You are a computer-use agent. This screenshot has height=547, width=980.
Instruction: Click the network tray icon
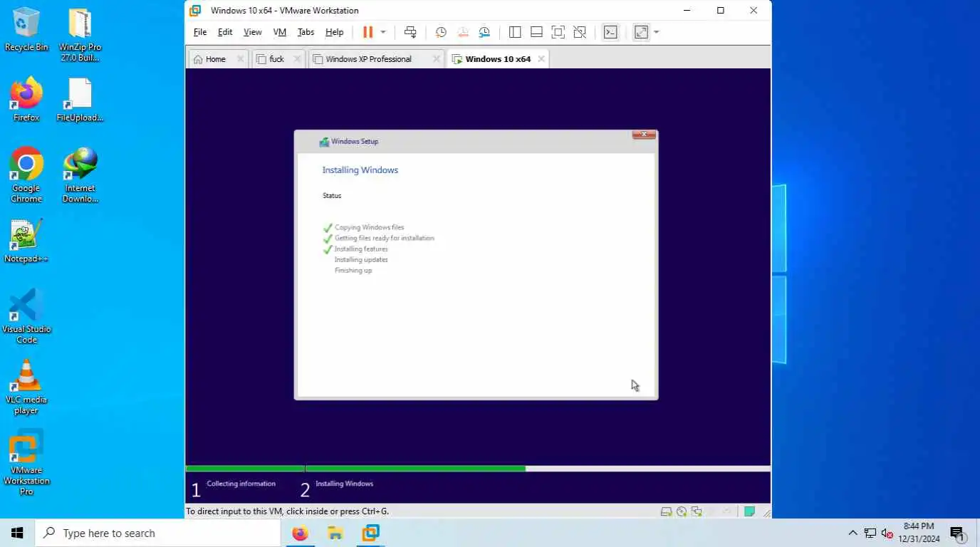(870, 533)
